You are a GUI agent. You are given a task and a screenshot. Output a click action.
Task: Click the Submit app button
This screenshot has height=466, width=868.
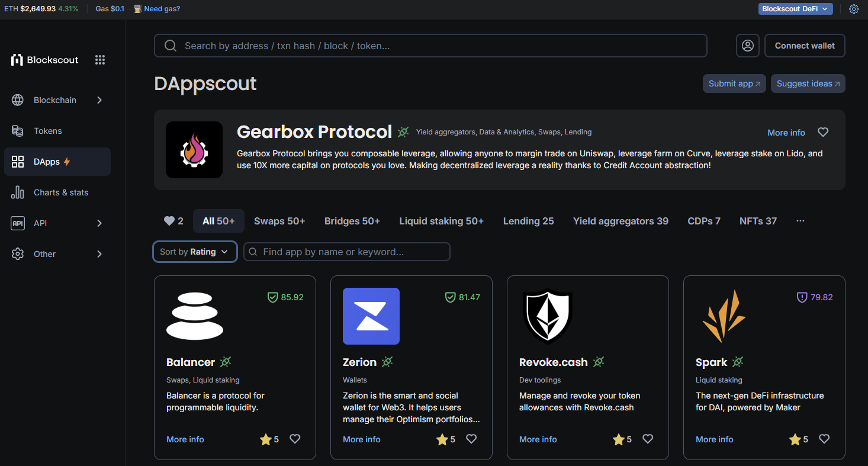pyautogui.click(x=734, y=83)
